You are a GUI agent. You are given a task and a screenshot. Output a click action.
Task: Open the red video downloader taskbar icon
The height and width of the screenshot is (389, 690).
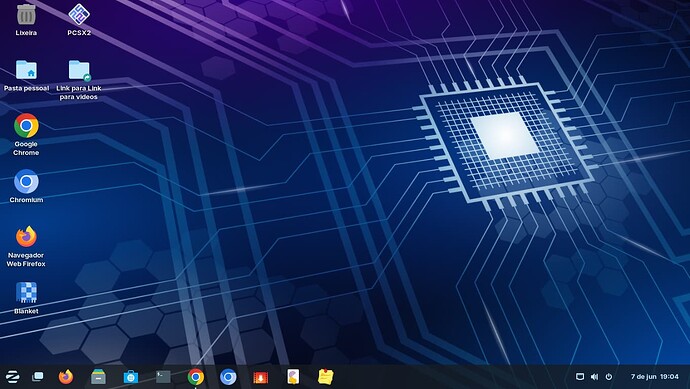pyautogui.click(x=261, y=377)
